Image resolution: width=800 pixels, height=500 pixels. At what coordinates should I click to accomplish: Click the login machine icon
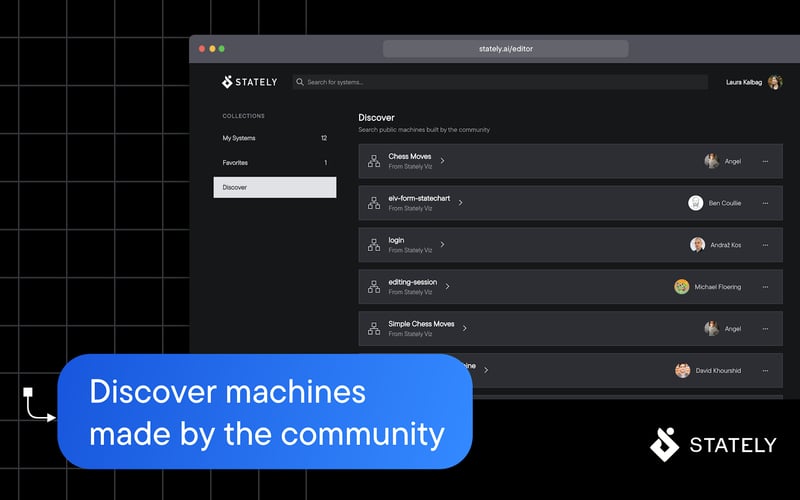pyautogui.click(x=374, y=245)
